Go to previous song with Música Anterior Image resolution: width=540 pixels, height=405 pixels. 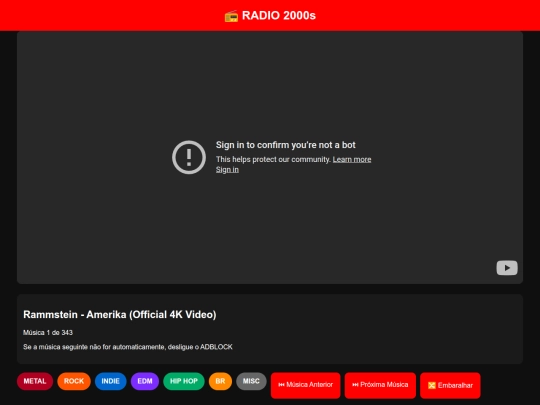click(x=305, y=385)
